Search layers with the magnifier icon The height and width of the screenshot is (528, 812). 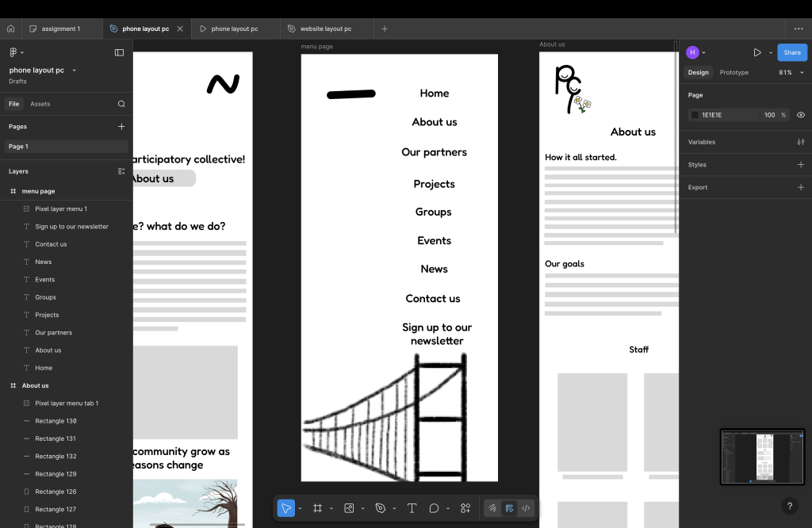click(x=121, y=104)
